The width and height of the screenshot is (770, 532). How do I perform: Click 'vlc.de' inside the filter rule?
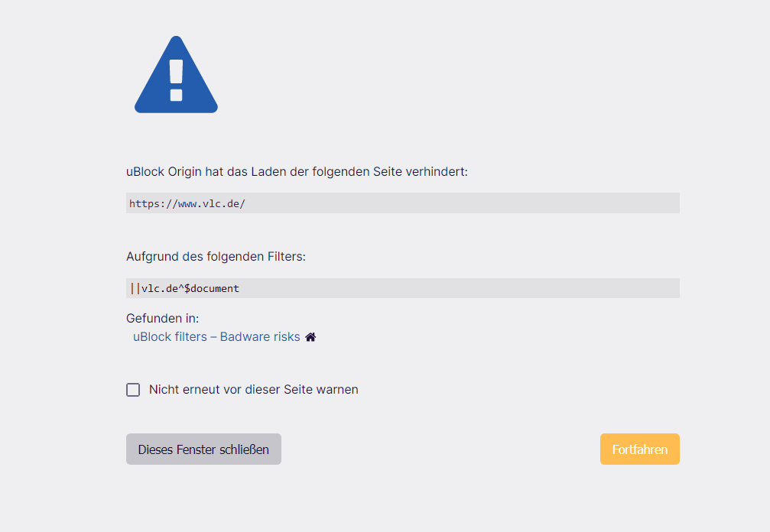coord(159,288)
